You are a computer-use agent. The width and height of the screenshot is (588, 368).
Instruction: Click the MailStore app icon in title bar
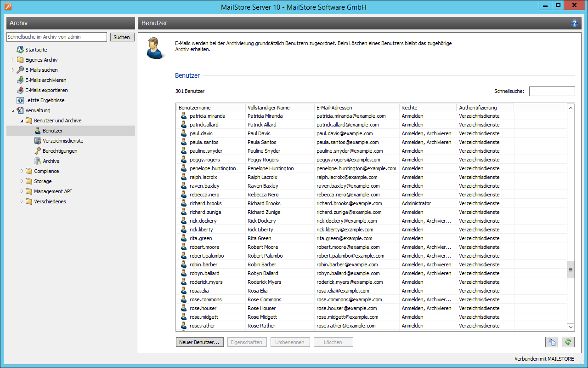coord(8,7)
